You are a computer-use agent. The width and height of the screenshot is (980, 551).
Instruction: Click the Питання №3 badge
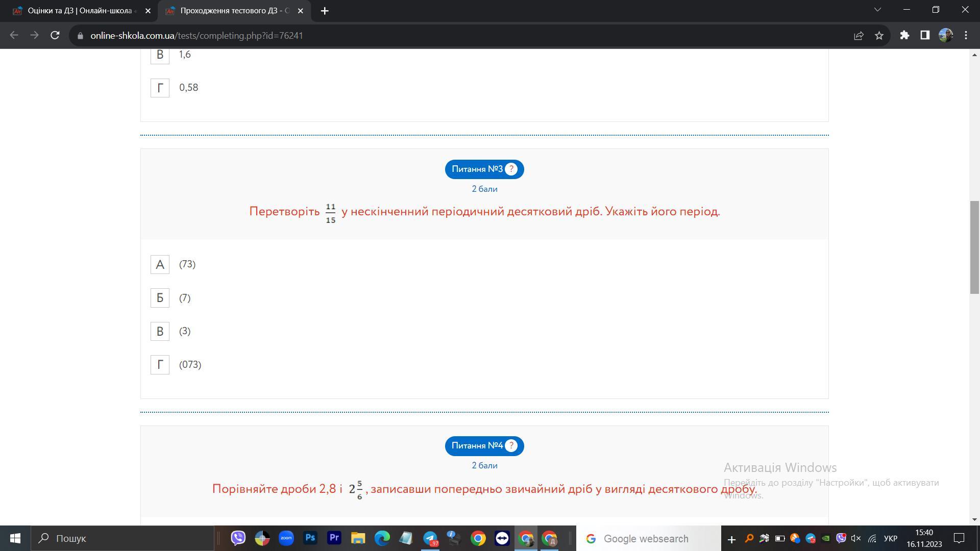(x=477, y=169)
